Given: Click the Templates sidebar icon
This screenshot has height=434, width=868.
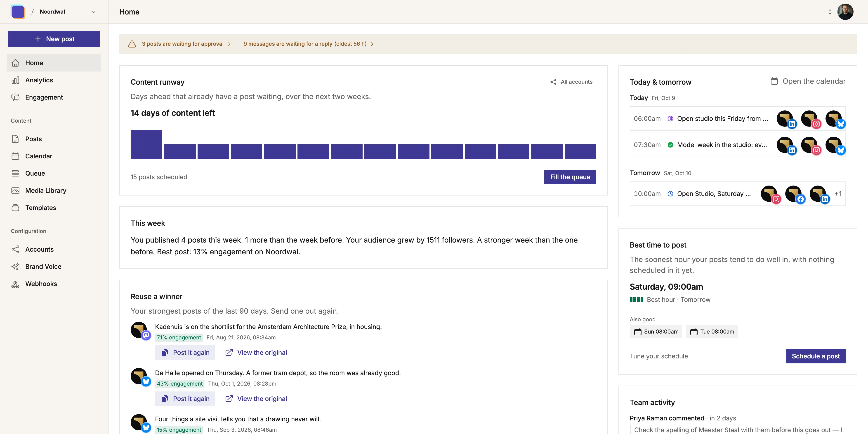Looking at the screenshot, I should coord(15,208).
